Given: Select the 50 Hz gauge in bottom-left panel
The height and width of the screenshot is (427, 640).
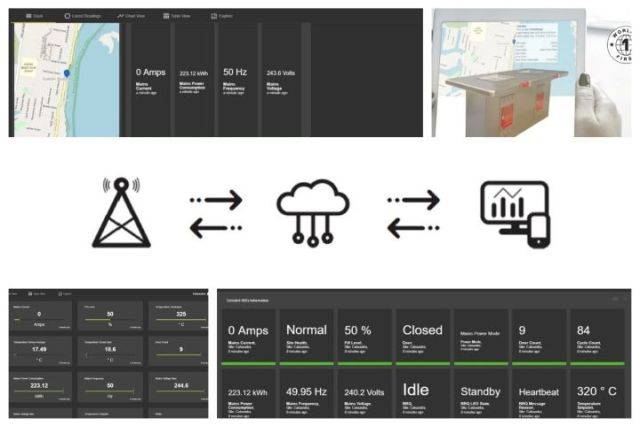Looking at the screenshot, I should click(x=110, y=387).
